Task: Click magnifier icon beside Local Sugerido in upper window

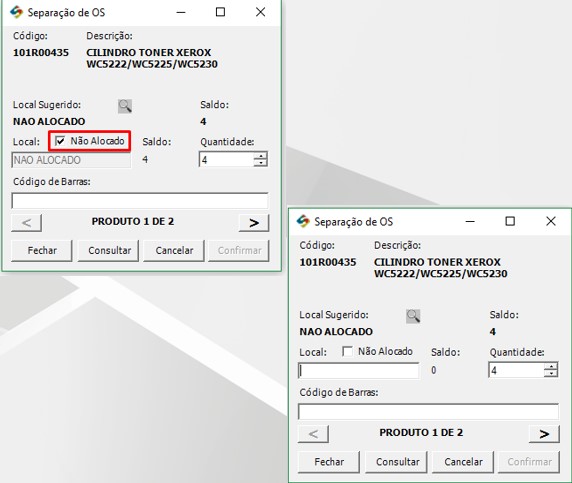Action: click(x=125, y=106)
